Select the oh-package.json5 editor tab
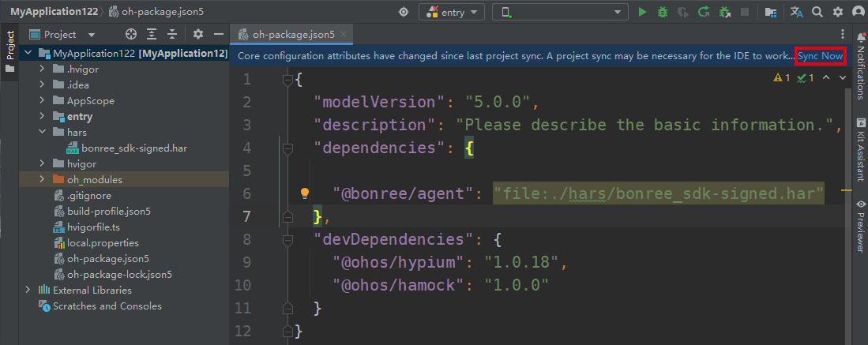Image resolution: width=868 pixels, height=345 pixels. coord(293,35)
